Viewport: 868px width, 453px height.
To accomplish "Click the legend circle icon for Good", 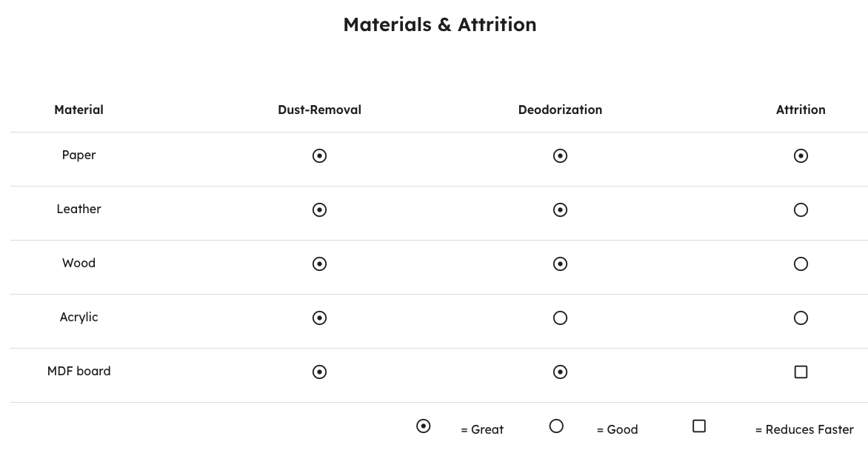I will click(x=556, y=426).
